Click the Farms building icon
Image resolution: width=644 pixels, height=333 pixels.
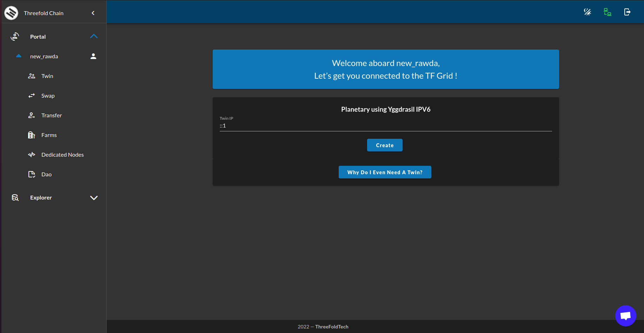click(x=32, y=135)
